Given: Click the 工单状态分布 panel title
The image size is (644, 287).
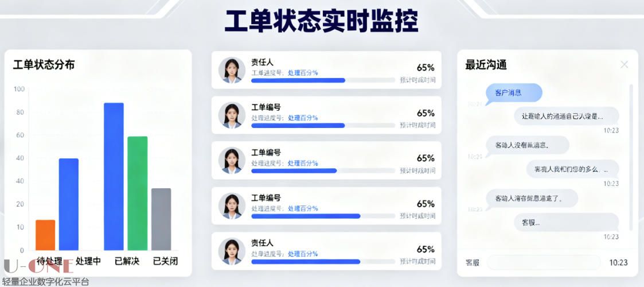Looking at the screenshot, I should (x=44, y=65).
